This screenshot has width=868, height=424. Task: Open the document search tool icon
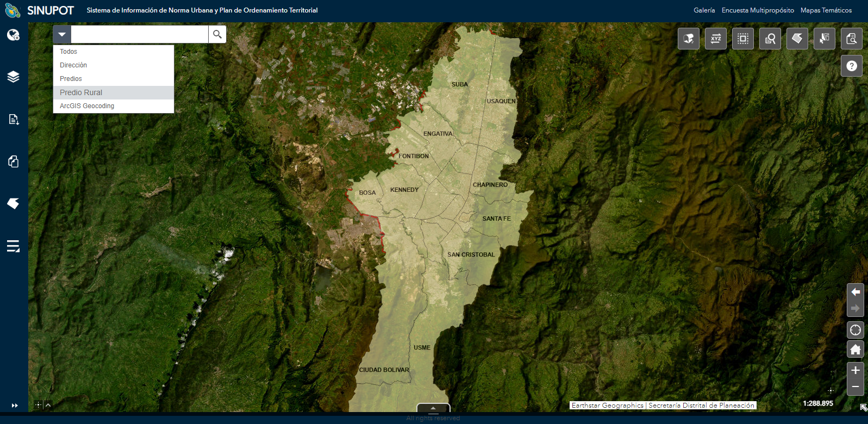pos(852,39)
